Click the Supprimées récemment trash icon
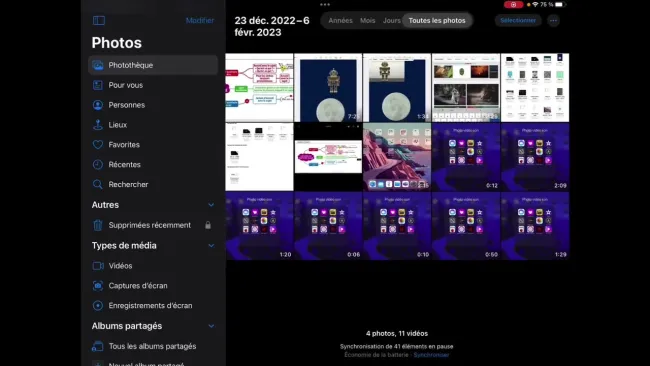 tap(98, 225)
